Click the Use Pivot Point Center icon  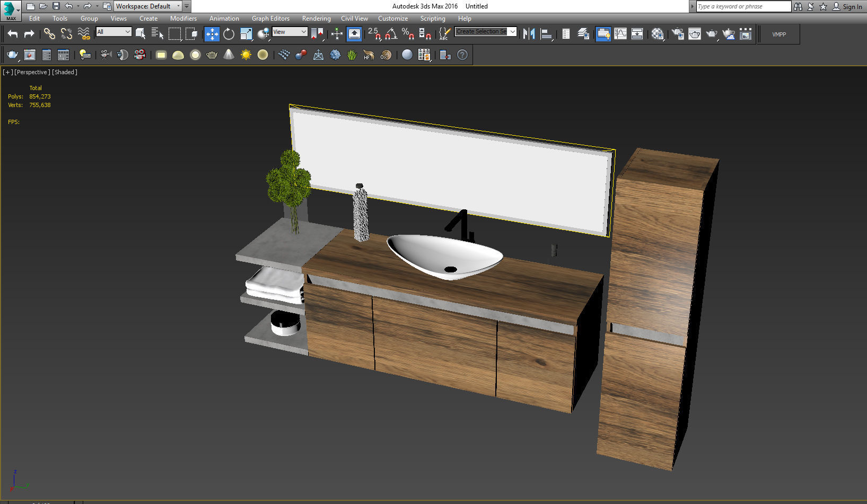pos(318,34)
